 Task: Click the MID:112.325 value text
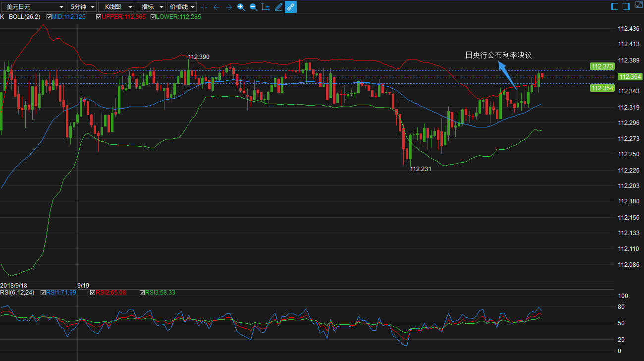coord(69,17)
